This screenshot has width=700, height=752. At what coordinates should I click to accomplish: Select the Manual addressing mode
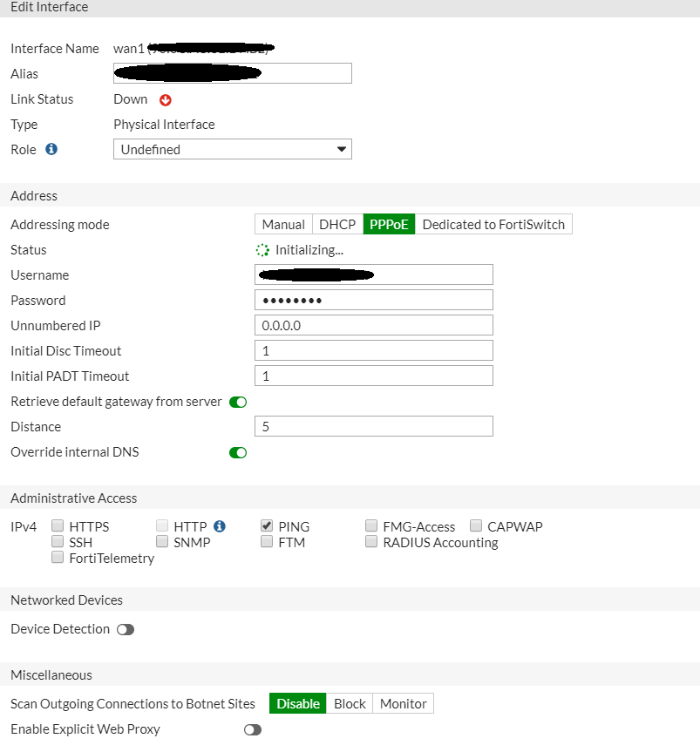(x=283, y=225)
